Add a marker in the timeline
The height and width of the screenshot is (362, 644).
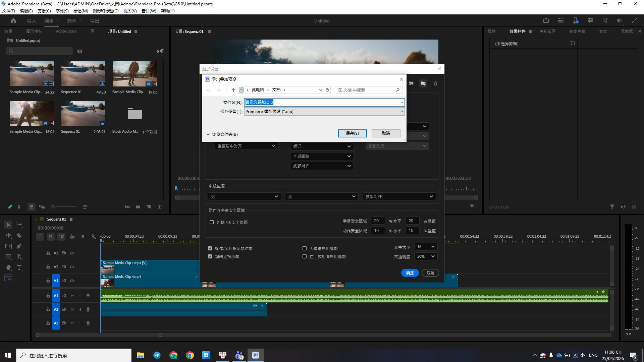(x=83, y=237)
